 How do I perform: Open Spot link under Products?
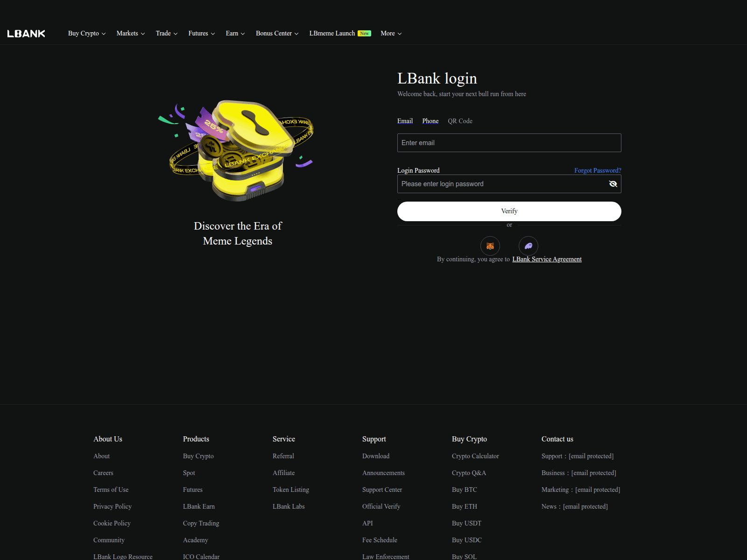[189, 473]
